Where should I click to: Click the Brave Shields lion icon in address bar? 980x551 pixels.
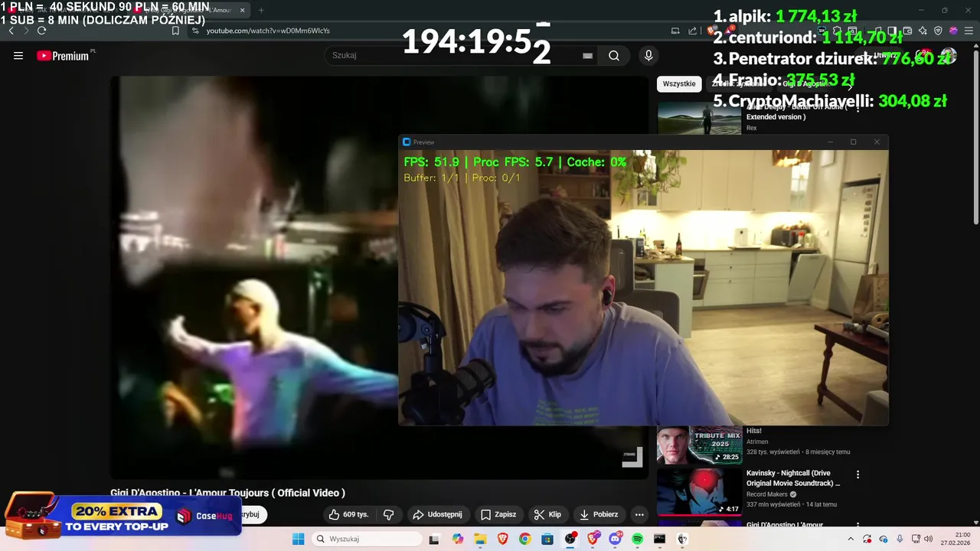(x=712, y=31)
